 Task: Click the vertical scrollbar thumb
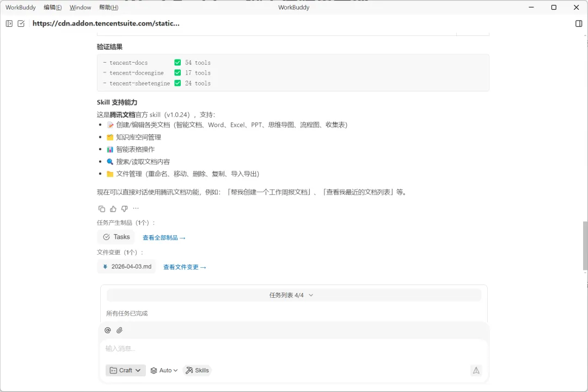[585, 246]
